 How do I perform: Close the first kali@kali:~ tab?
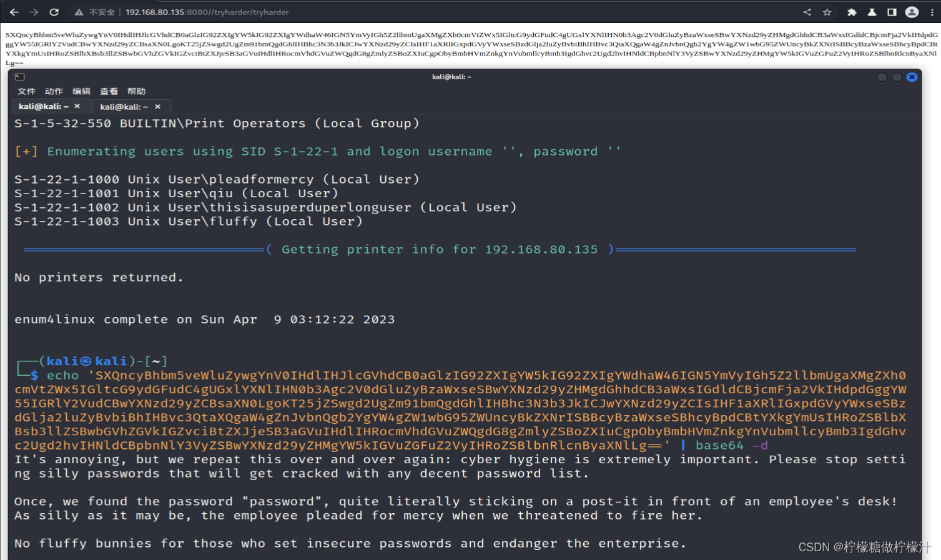coord(77,107)
